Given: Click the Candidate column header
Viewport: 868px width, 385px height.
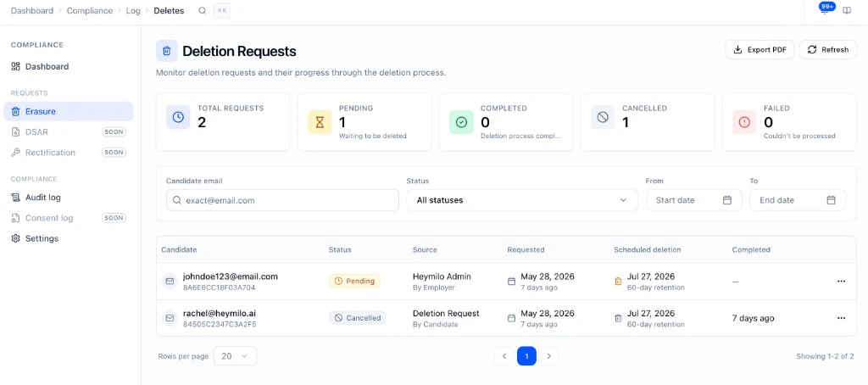Looking at the screenshot, I should point(179,250).
